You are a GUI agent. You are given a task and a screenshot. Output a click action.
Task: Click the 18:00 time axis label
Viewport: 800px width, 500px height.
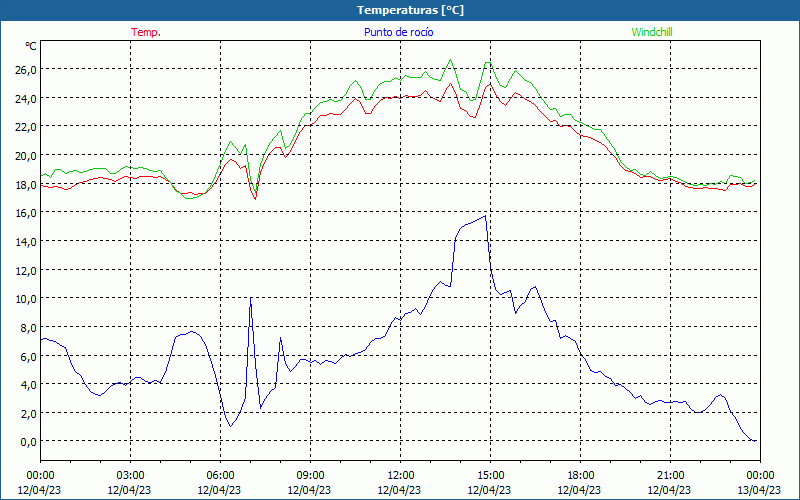[581, 476]
